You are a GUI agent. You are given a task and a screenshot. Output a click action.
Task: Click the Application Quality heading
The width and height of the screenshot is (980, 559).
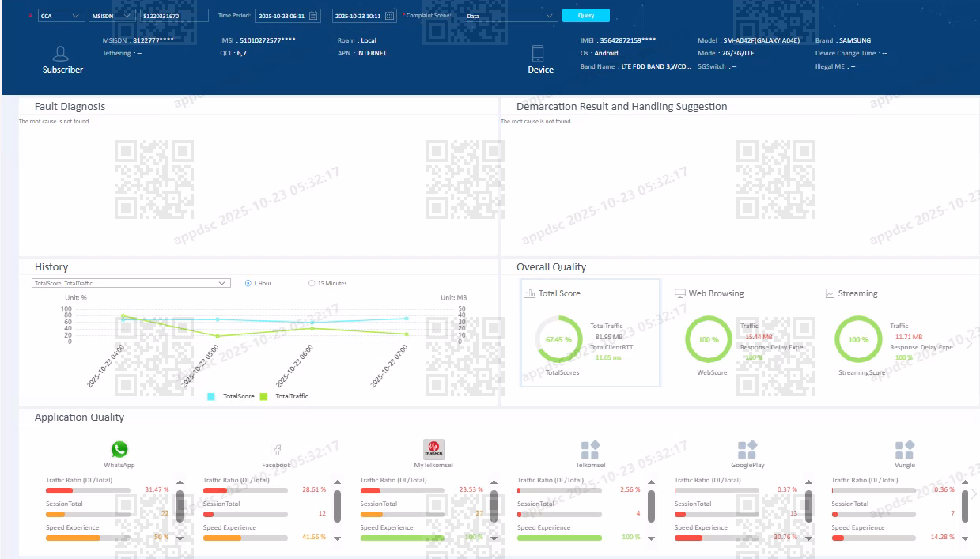coord(79,417)
